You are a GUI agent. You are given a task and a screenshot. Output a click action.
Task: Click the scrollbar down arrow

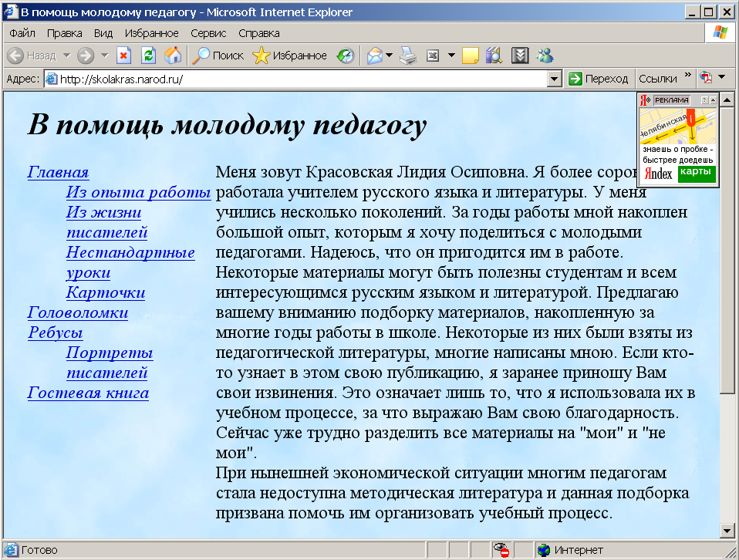[x=727, y=531]
